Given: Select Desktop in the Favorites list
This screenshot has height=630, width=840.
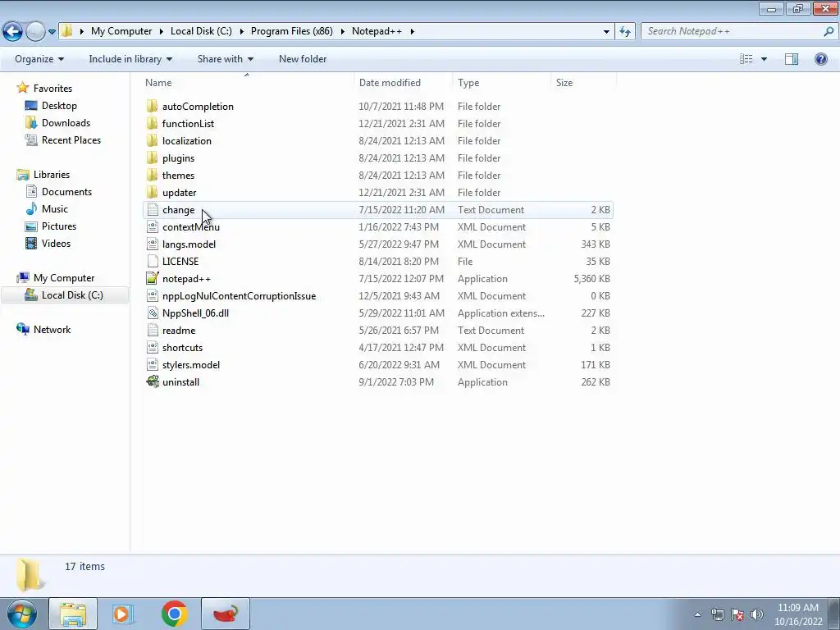Looking at the screenshot, I should [59, 106].
